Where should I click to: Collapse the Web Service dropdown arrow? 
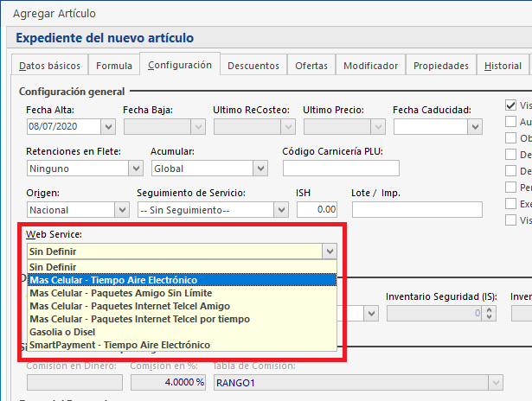[x=329, y=251]
